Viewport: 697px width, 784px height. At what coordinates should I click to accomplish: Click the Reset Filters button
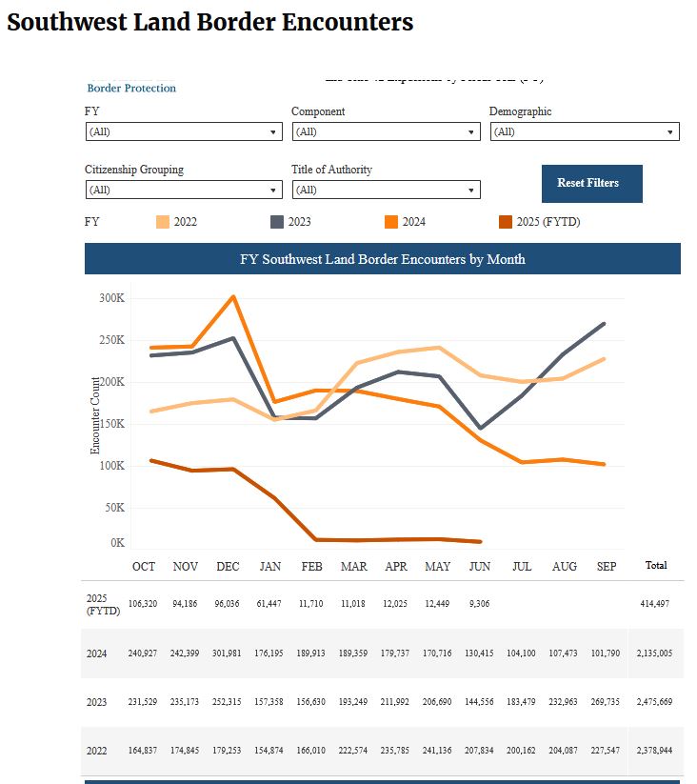592,184
